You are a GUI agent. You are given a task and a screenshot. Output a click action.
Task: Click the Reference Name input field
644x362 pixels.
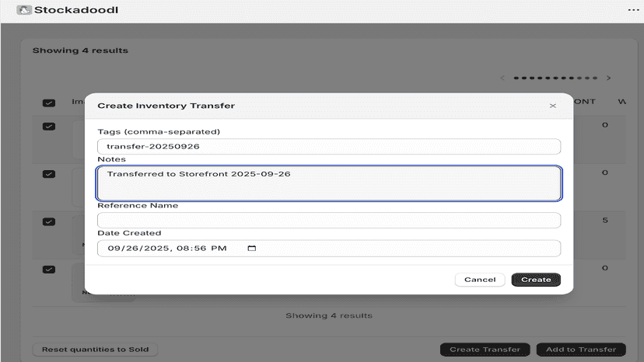[329, 221]
